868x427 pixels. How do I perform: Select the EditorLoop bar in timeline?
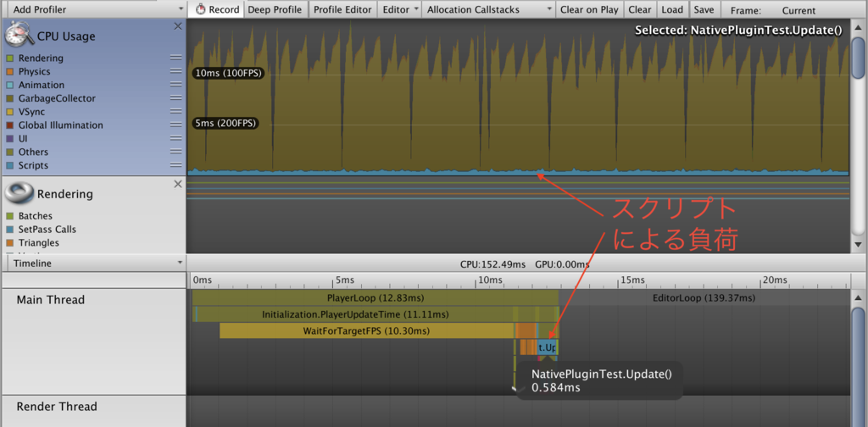pyautogui.click(x=703, y=298)
